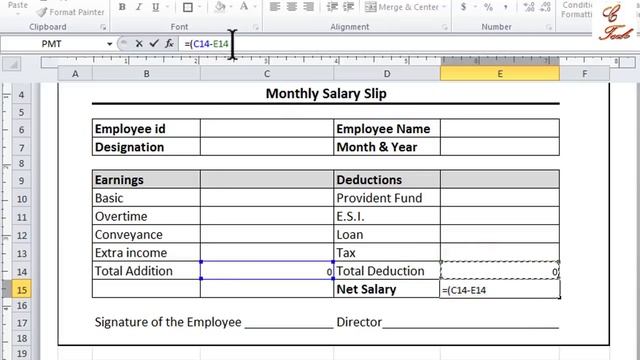
Task: Click Format Painter button
Action: (x=70, y=12)
